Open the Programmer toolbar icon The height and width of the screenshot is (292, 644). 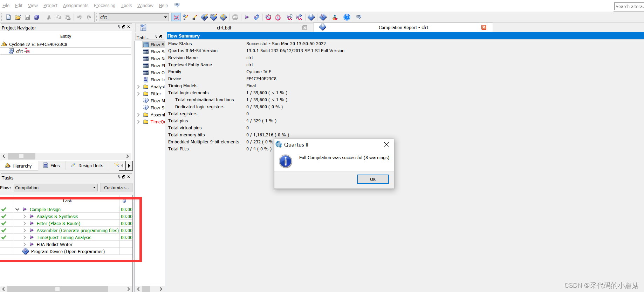click(323, 17)
